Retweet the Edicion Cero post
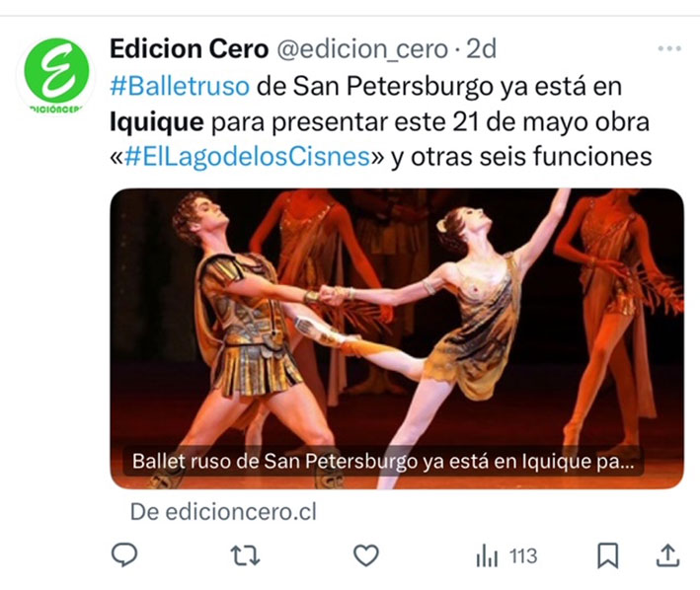The image size is (700, 590). coord(245,555)
